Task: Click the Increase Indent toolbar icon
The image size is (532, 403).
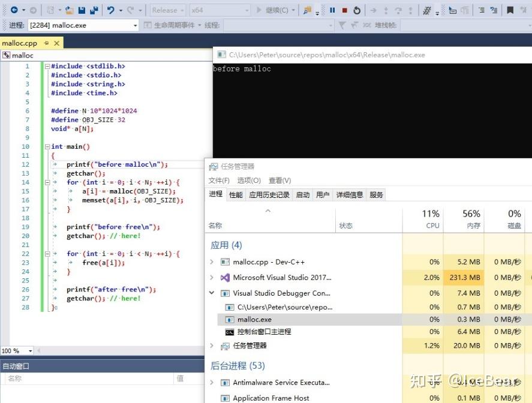Action: point(494,10)
